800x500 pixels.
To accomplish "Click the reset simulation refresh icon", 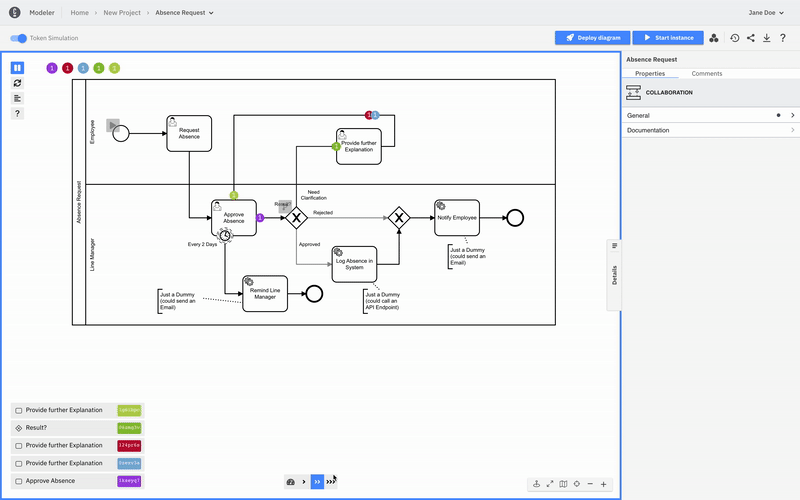I will 17,83.
